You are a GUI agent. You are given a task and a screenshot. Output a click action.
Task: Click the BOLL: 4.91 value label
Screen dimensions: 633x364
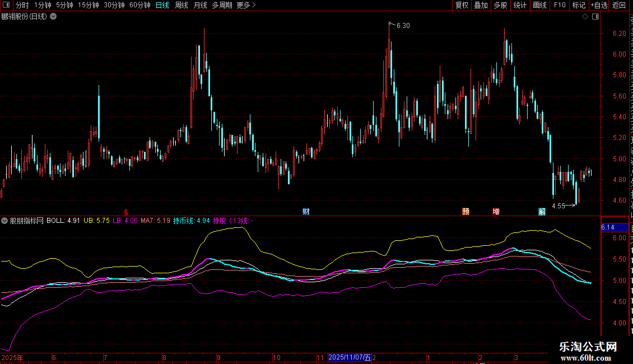(63, 221)
